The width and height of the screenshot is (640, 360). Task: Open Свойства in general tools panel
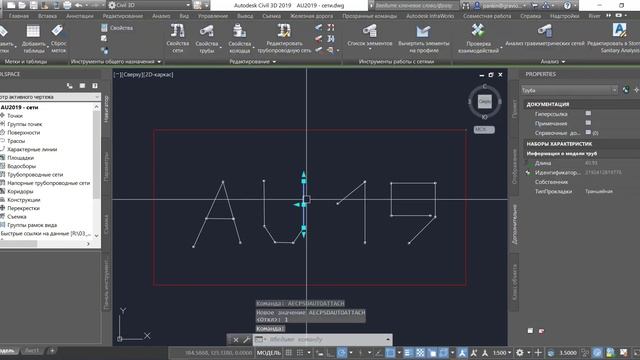coord(117,28)
